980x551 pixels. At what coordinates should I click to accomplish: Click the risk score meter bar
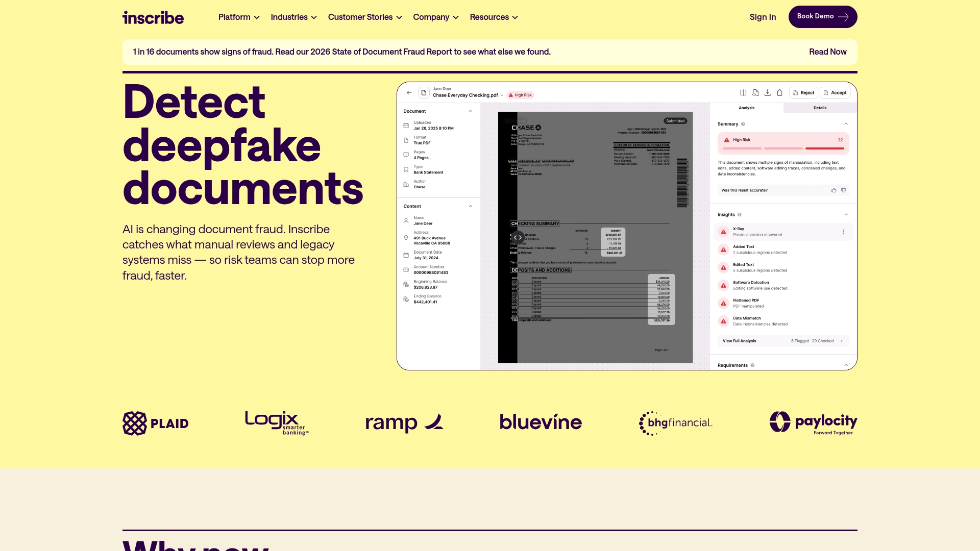click(783, 148)
